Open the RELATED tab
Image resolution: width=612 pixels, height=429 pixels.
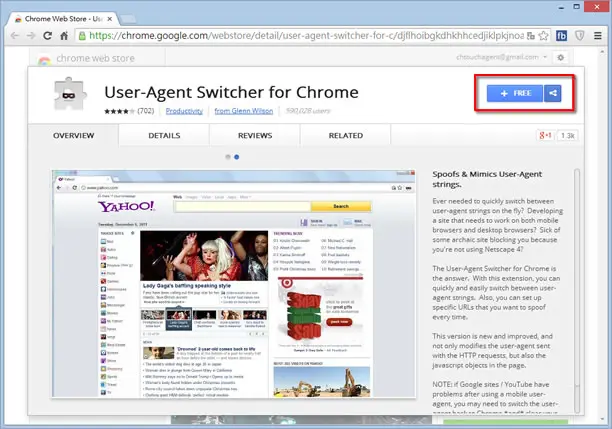(345, 135)
